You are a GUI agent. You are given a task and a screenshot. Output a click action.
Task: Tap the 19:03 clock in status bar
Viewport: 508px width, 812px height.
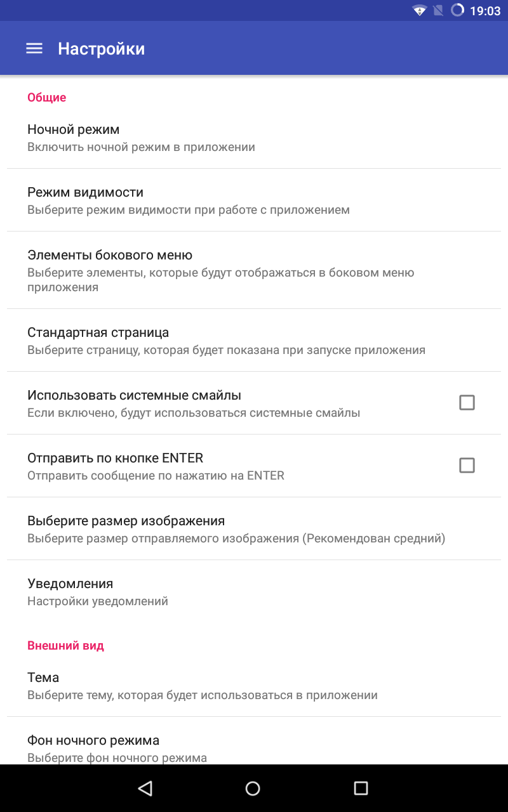pyautogui.click(x=485, y=11)
